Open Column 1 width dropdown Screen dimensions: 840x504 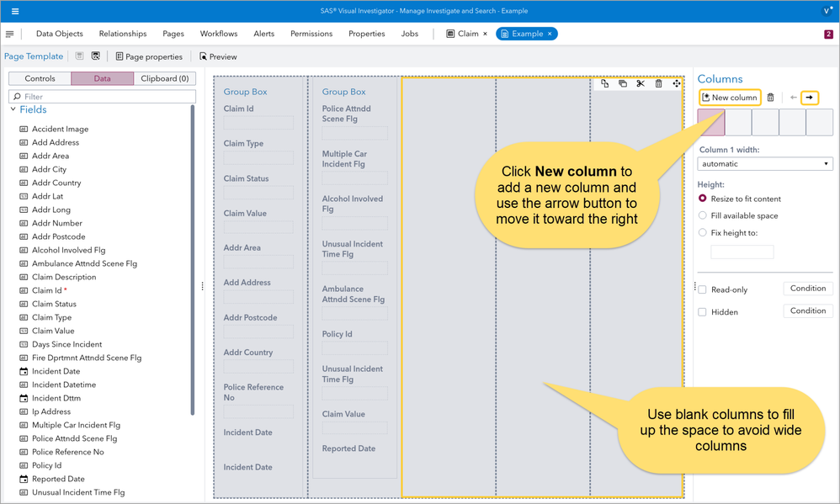[765, 164]
